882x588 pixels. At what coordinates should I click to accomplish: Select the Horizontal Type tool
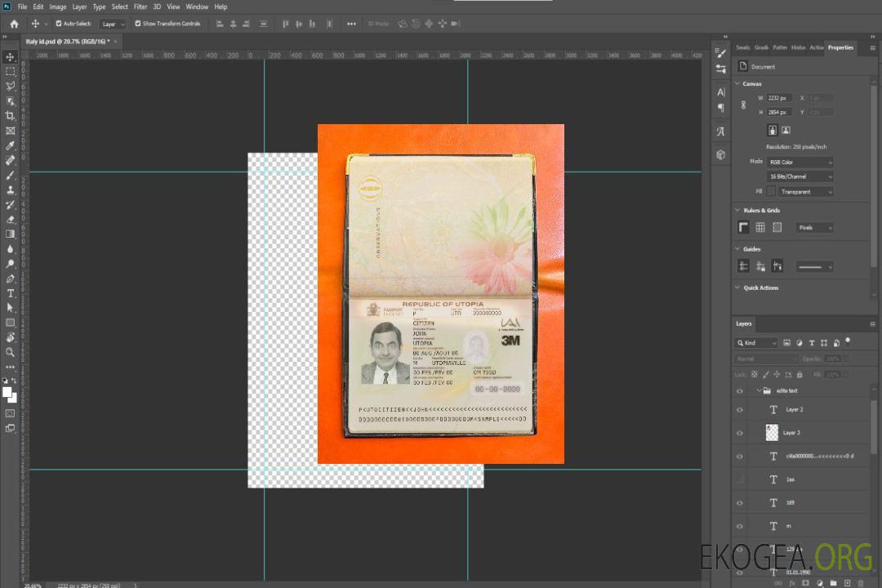(11, 293)
